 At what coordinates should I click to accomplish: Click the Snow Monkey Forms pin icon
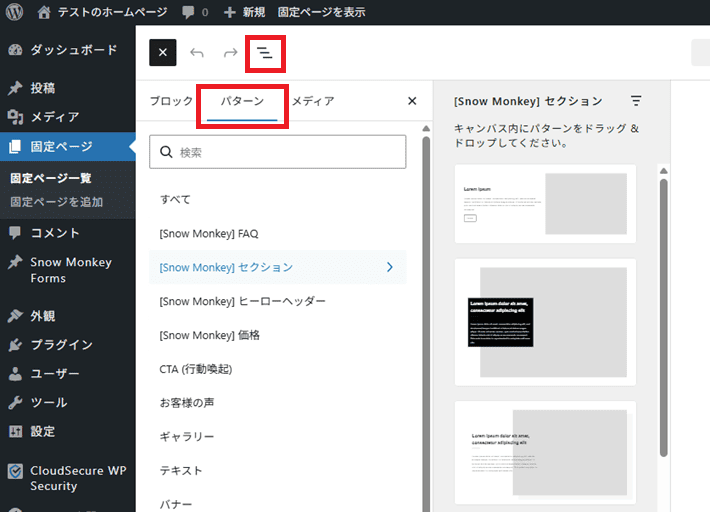(15, 263)
